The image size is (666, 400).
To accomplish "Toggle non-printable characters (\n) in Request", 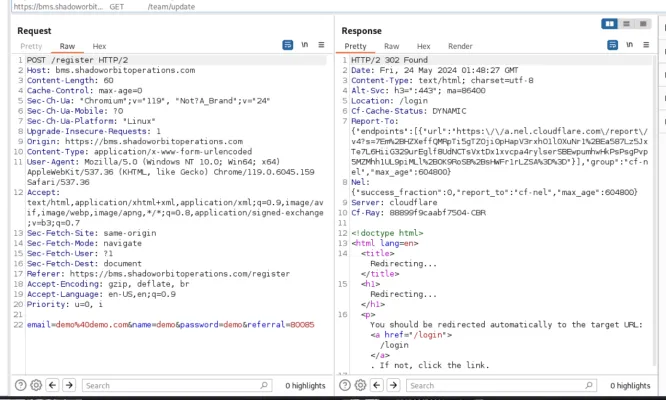I will [304, 46].
